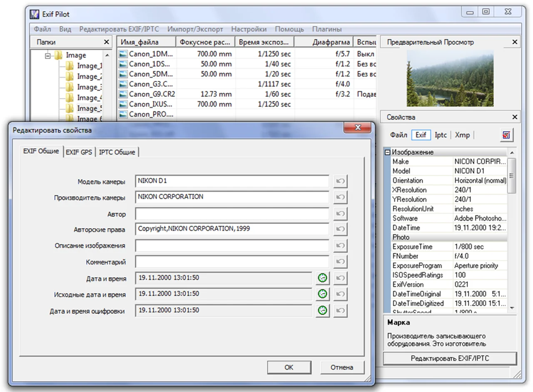Screen dimensions: 533x392
Task: Select Canon_G9.CR2 file icon in list
Action: click(x=123, y=94)
